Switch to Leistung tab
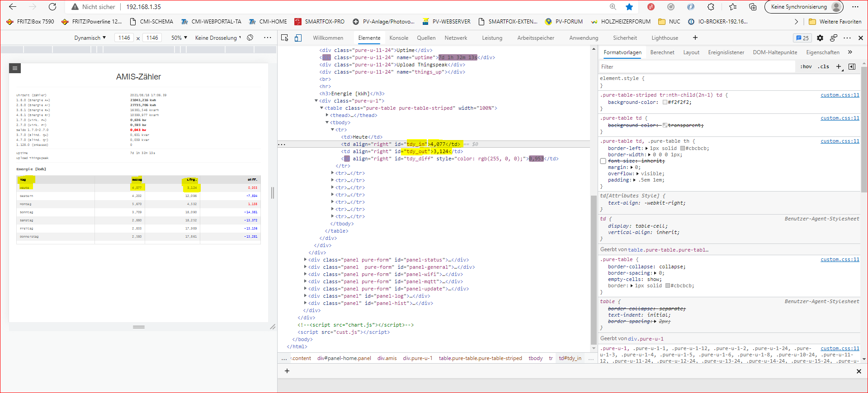 [492, 38]
